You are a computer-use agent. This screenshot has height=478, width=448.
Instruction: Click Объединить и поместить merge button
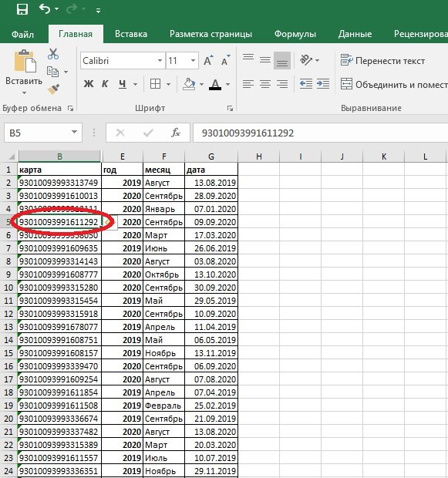click(x=394, y=84)
